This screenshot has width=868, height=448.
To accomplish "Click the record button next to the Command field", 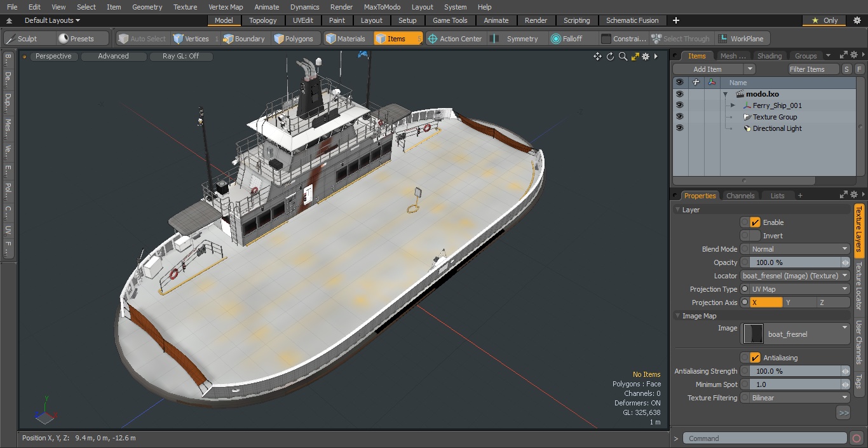I will point(857,438).
